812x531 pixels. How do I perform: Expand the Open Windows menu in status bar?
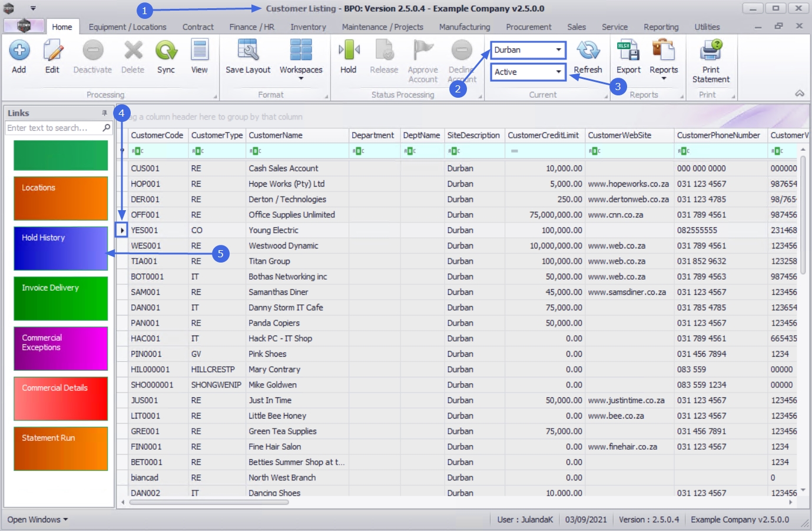click(38, 520)
